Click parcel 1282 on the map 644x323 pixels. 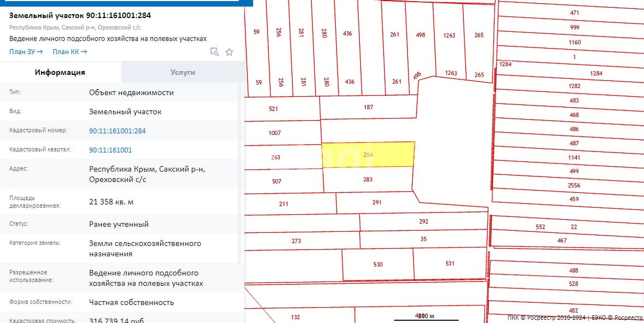(x=574, y=86)
